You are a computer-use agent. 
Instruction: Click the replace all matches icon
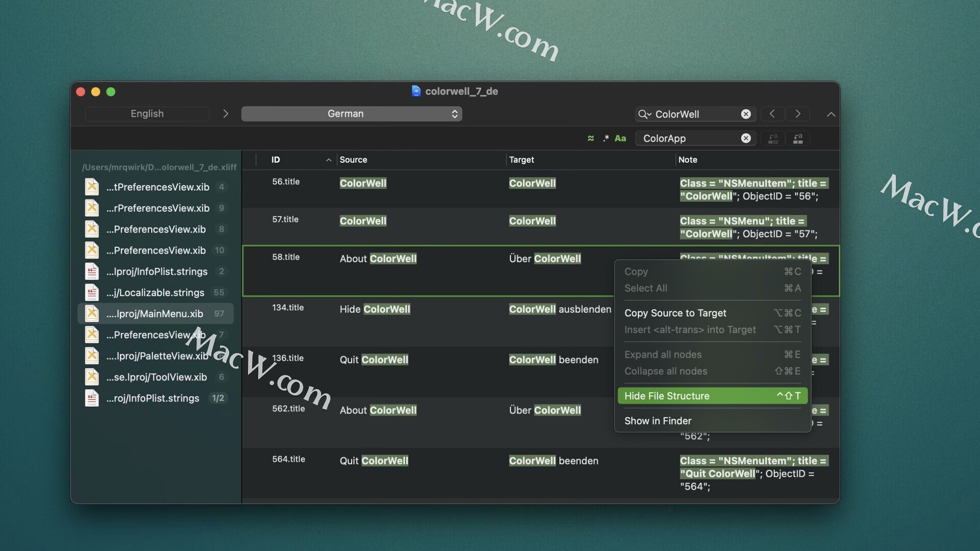(798, 138)
